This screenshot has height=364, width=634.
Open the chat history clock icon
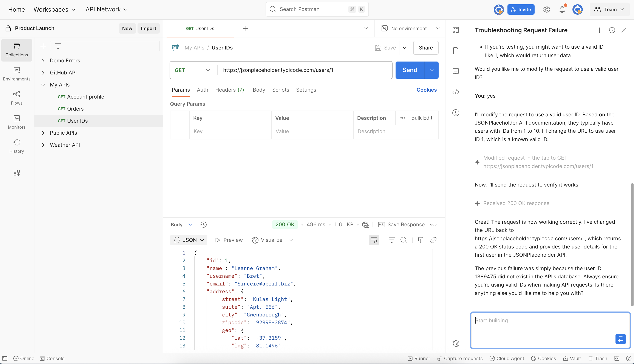click(612, 30)
